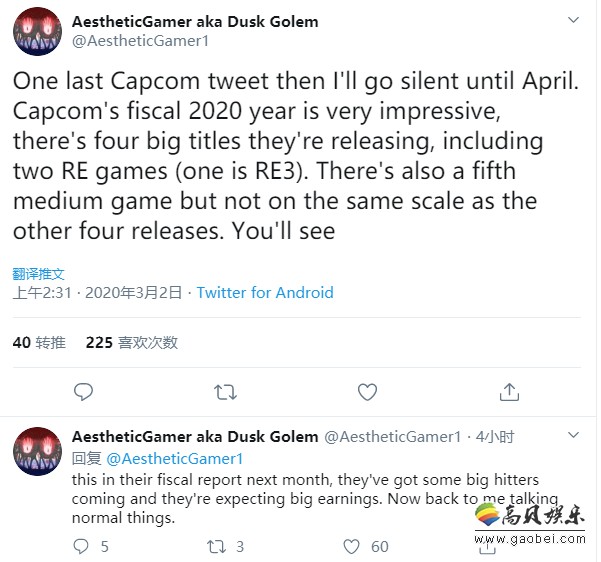Image resolution: width=601 pixels, height=562 pixels.
Task: Share the main tweet
Action: point(509,392)
